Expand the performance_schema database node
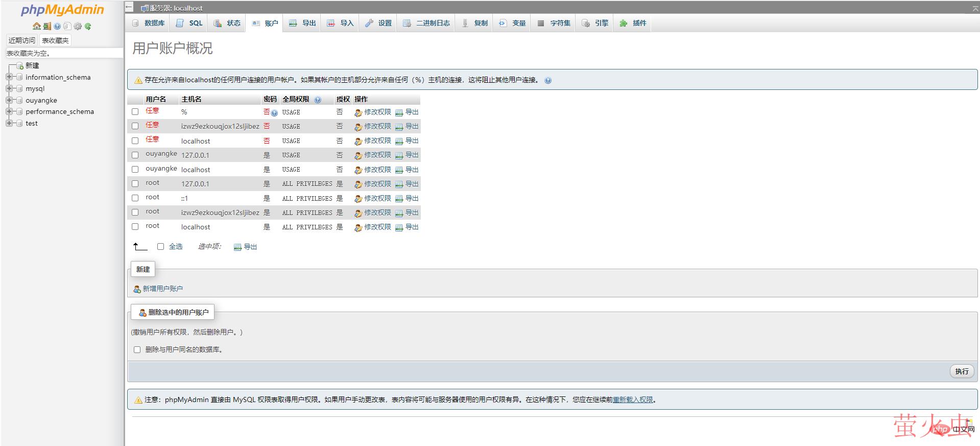This screenshot has height=446, width=980. pyautogui.click(x=9, y=111)
